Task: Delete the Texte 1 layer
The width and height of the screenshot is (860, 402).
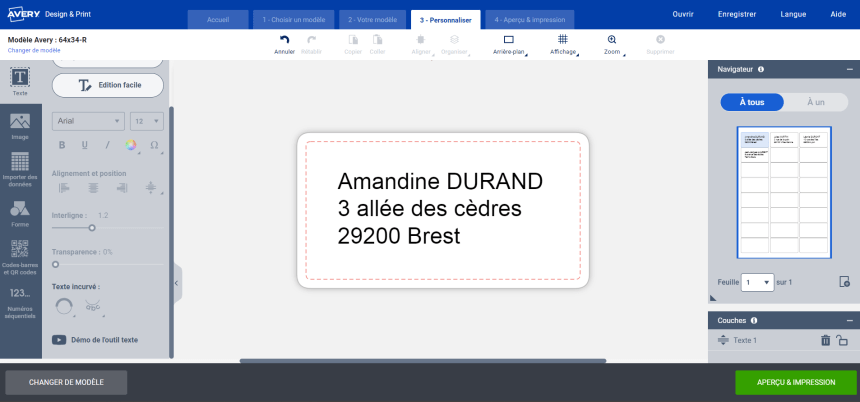Action: click(x=825, y=341)
